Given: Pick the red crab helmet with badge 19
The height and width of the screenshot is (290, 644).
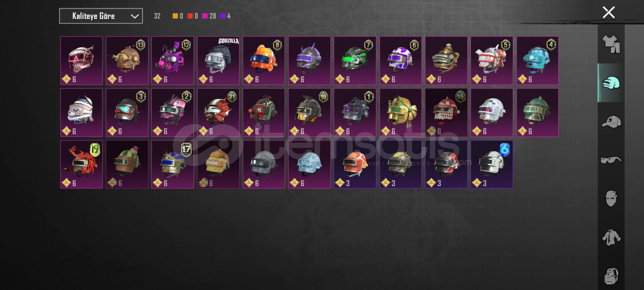Looking at the screenshot, I should point(81,164).
